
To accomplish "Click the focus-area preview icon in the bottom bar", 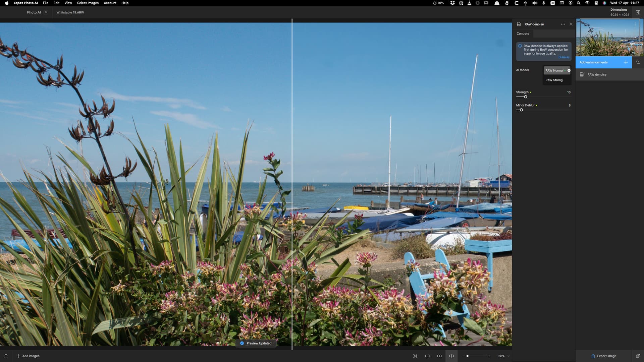I will point(415,356).
